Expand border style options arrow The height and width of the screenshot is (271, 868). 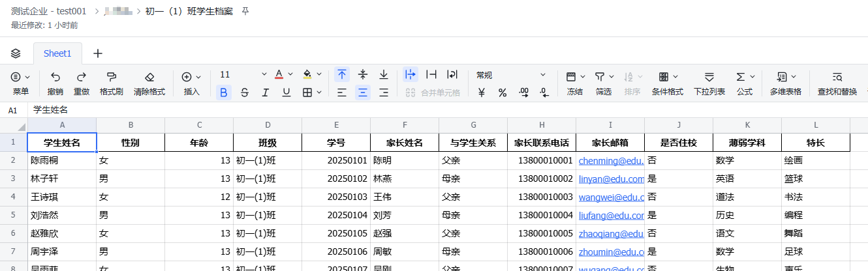(319, 93)
